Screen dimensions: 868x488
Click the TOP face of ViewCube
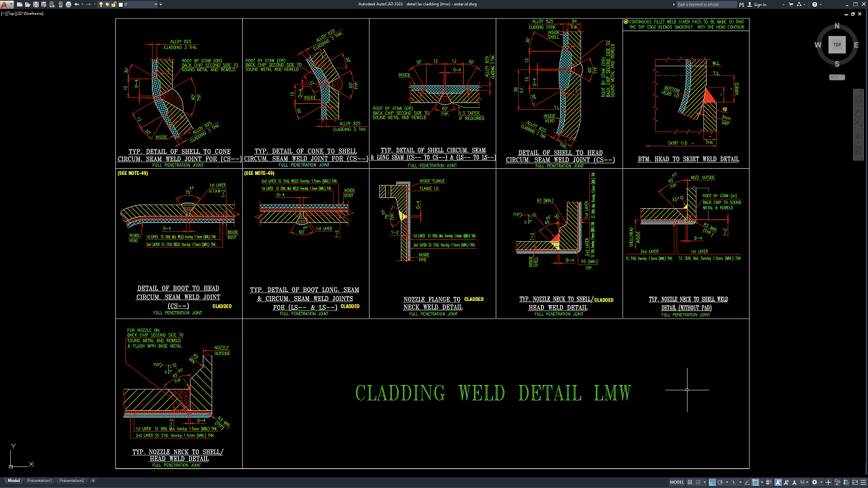point(837,45)
